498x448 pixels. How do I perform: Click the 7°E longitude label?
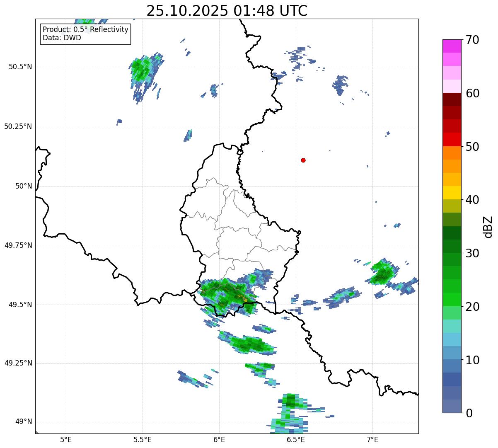pyautogui.click(x=372, y=439)
